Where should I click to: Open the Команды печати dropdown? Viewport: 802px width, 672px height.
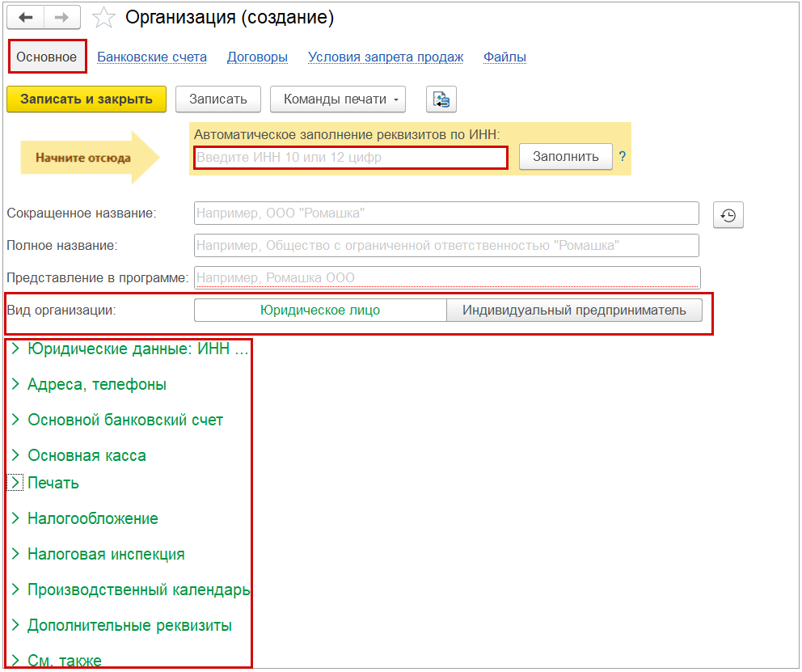point(338,99)
